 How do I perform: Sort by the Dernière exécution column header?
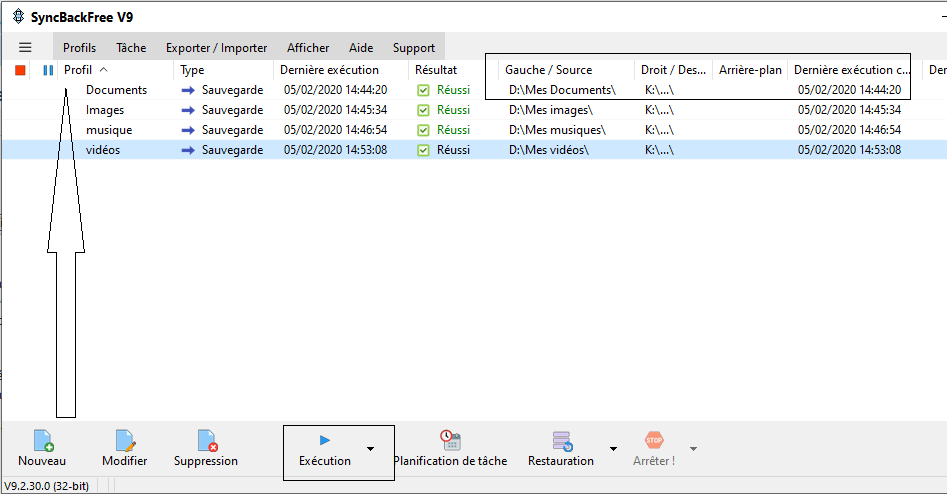pos(329,70)
